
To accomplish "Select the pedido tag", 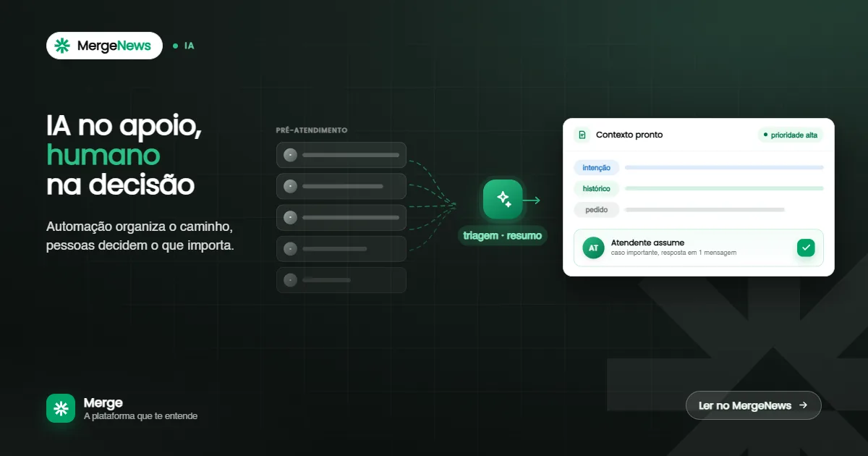I will (x=597, y=210).
